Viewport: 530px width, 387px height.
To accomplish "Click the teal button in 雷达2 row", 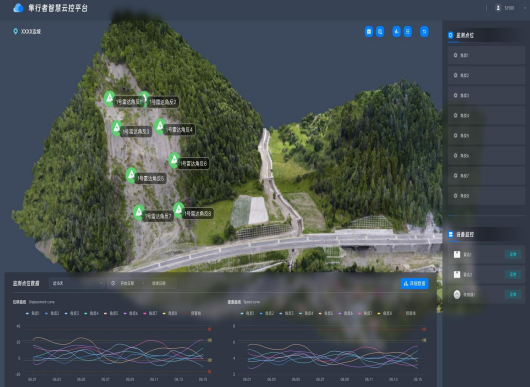I will 513,274.
